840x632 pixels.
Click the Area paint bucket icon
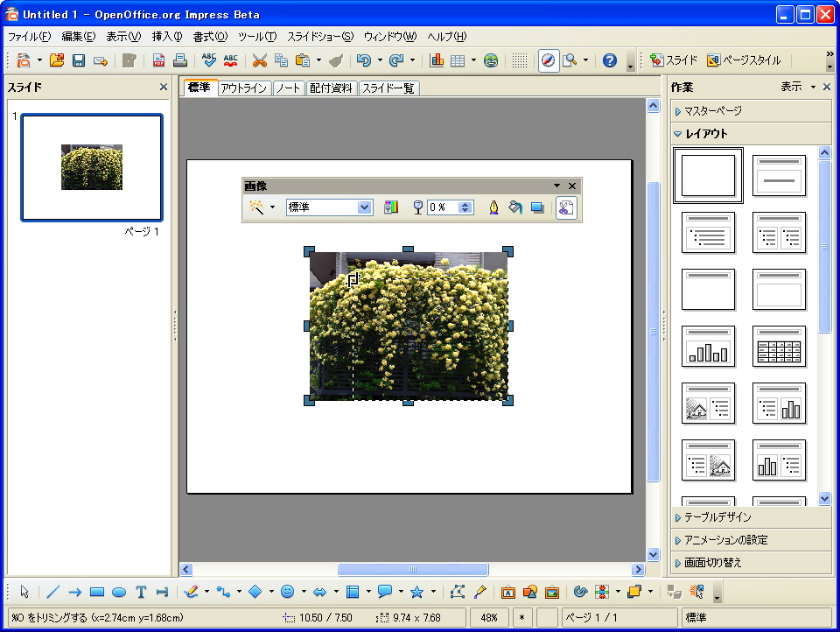(514, 207)
